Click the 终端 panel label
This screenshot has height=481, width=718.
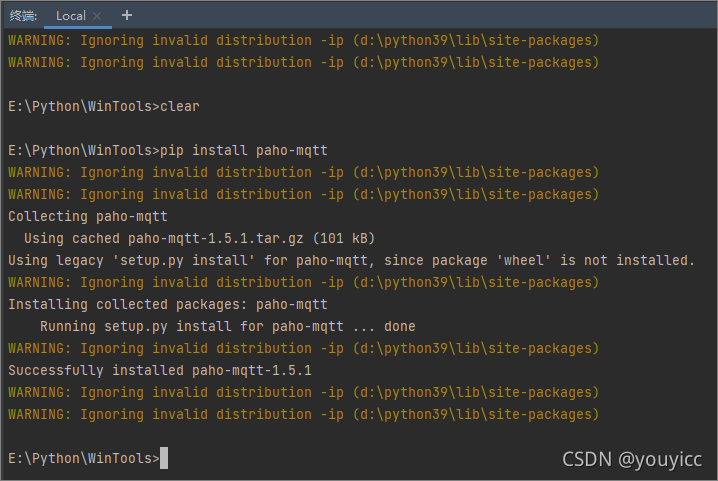point(23,16)
